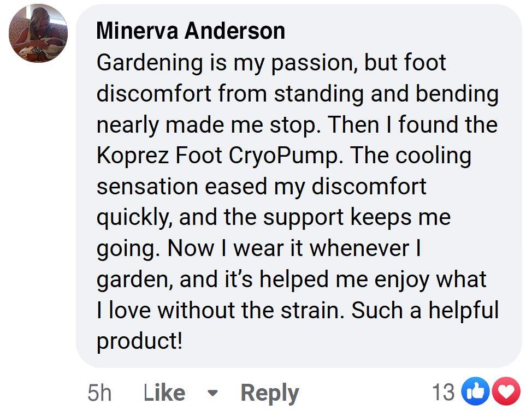The width and height of the screenshot is (532, 416).
Task: Click the Koprez Foot CryoPump text
Action: click(x=217, y=156)
